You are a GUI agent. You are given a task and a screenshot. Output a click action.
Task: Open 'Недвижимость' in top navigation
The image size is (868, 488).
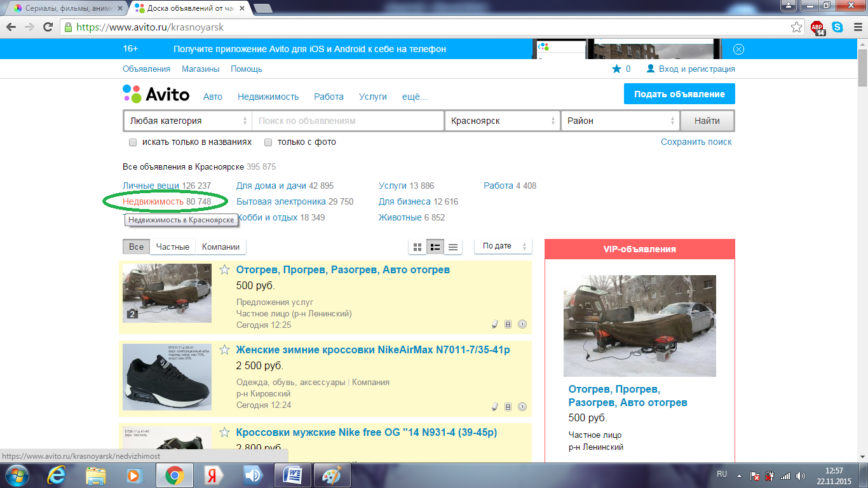point(268,97)
